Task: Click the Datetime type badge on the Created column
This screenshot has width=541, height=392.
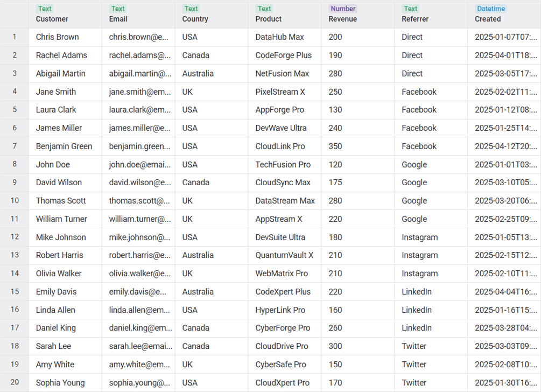Action: pyautogui.click(x=490, y=9)
